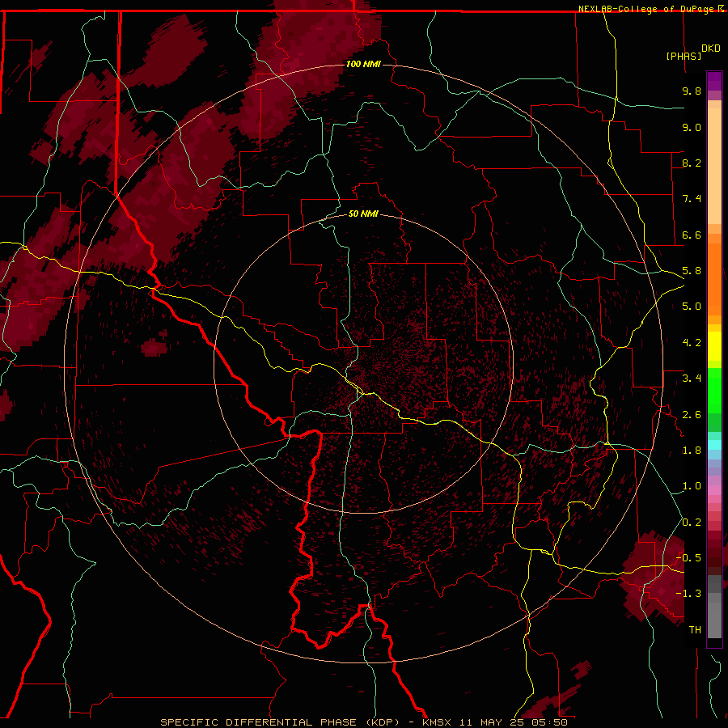Click the 9.8 scale value
The width and height of the screenshot is (728, 728).
[x=692, y=91]
